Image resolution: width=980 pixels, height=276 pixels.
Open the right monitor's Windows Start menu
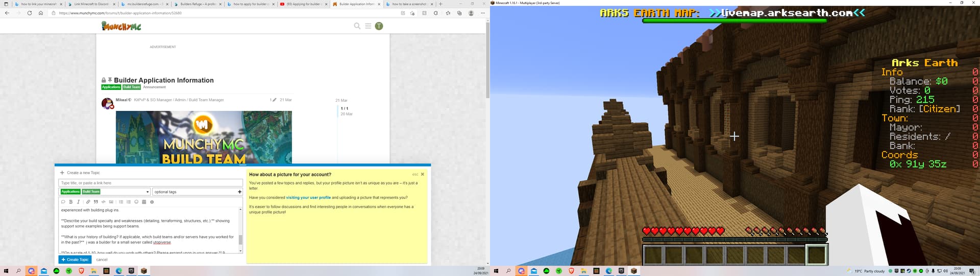click(x=496, y=271)
